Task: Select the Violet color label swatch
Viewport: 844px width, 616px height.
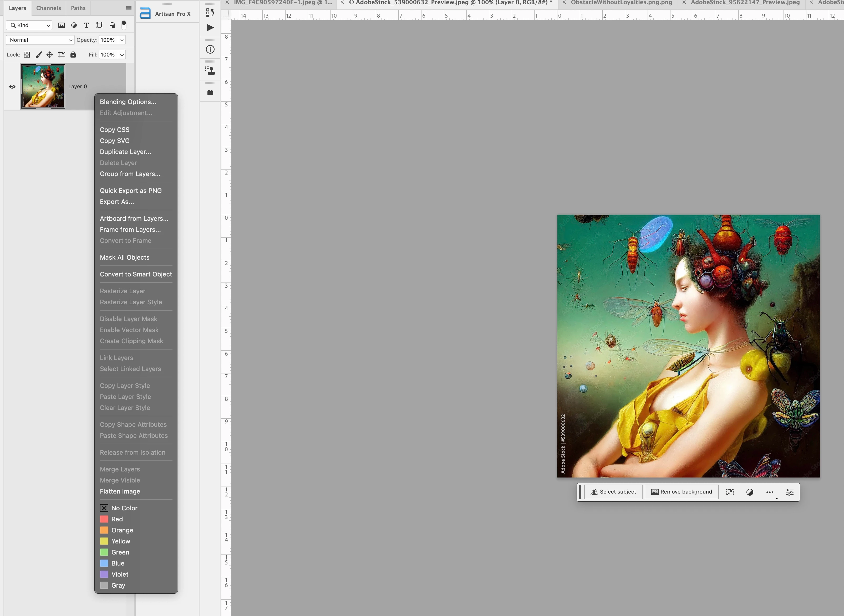Action: coord(104,574)
